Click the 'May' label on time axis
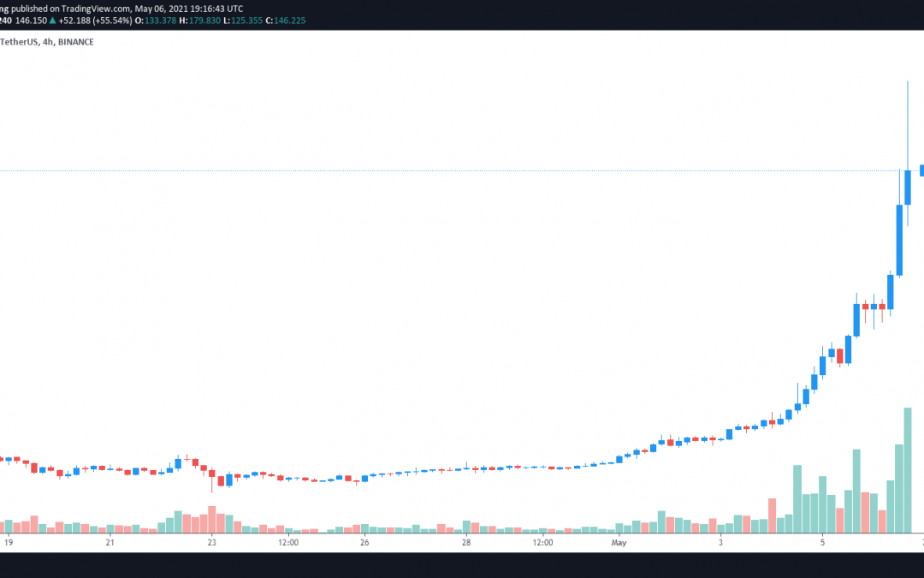 click(x=619, y=543)
